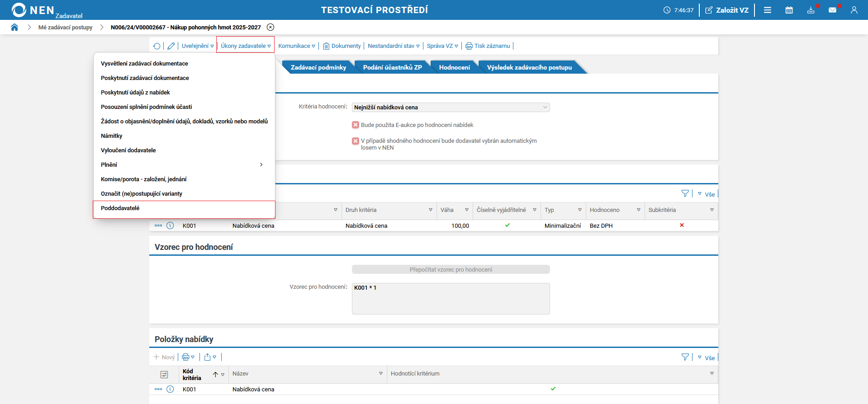Close the N006/24/V00002667 breadcrumb item
The width and height of the screenshot is (868, 404).
[x=270, y=27]
